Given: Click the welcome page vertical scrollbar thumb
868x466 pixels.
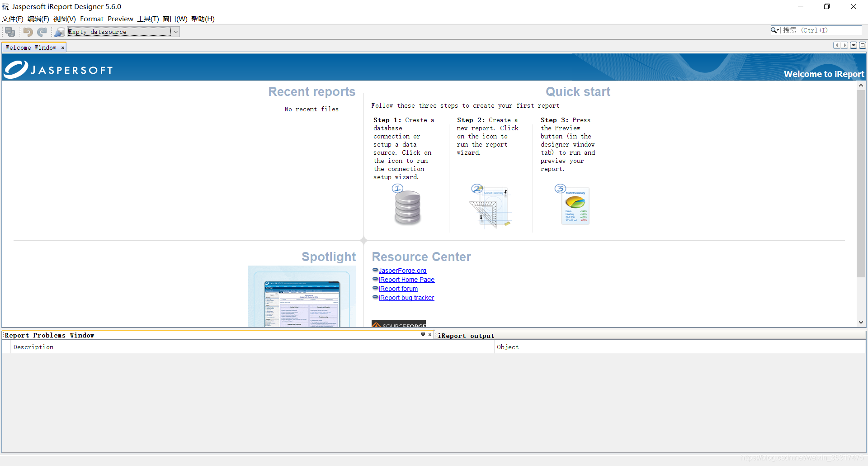Looking at the screenshot, I should 861,183.
